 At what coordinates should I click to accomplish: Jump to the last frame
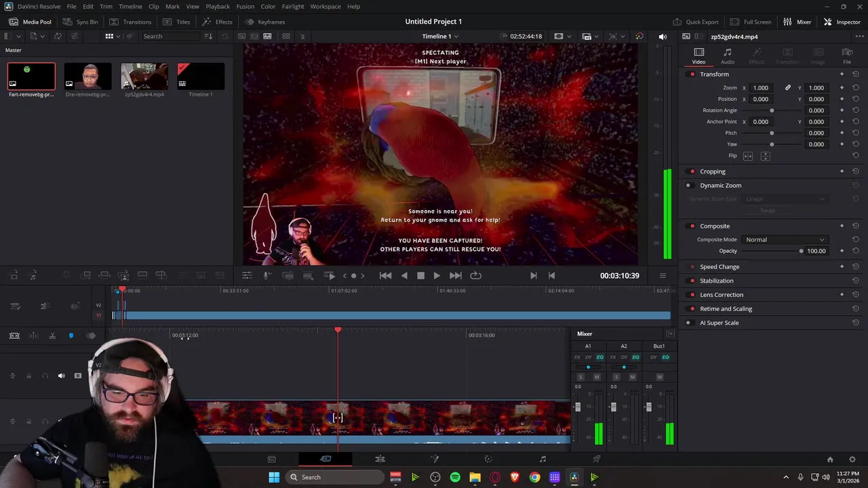point(456,275)
